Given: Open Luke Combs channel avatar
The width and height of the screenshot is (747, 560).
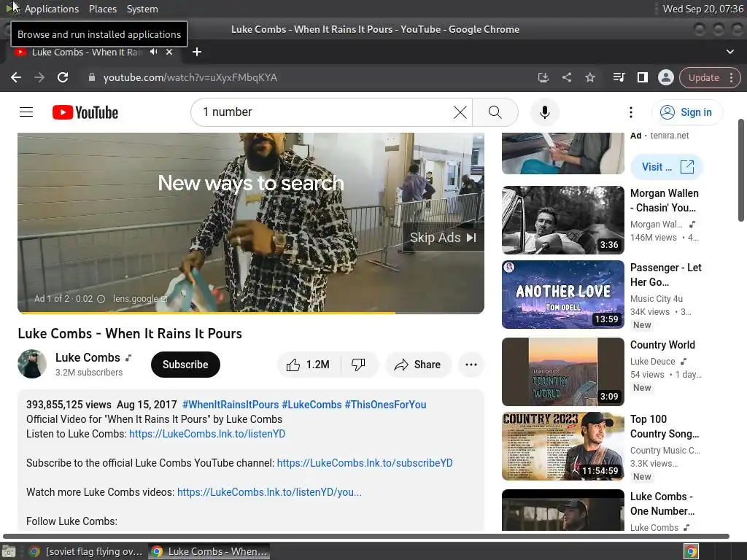Looking at the screenshot, I should 32,365.
